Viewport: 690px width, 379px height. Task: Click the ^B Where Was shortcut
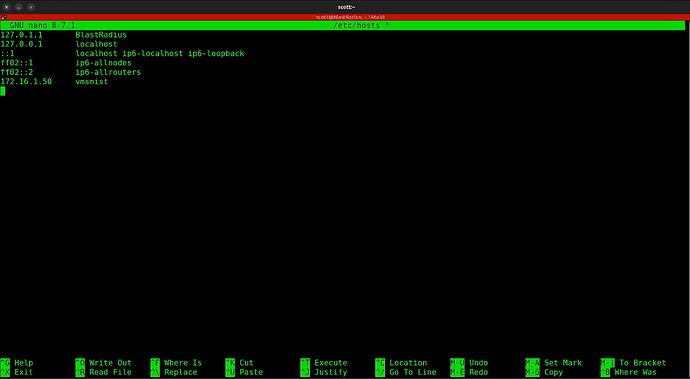click(x=629, y=372)
